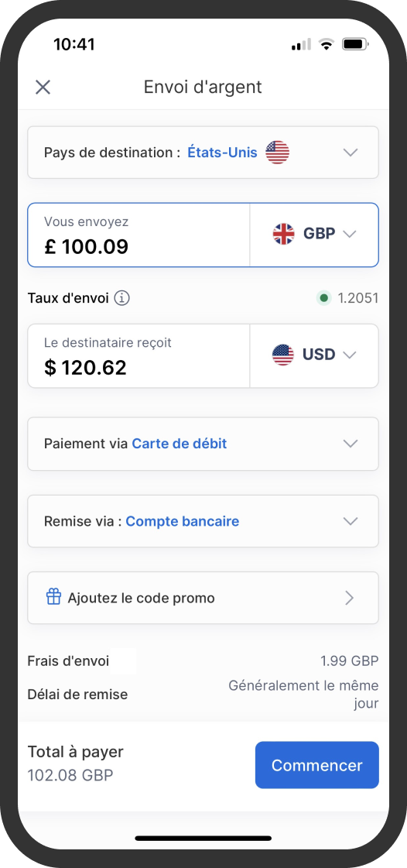
Task: Open the USD currency dropdown
Action: coord(314,355)
